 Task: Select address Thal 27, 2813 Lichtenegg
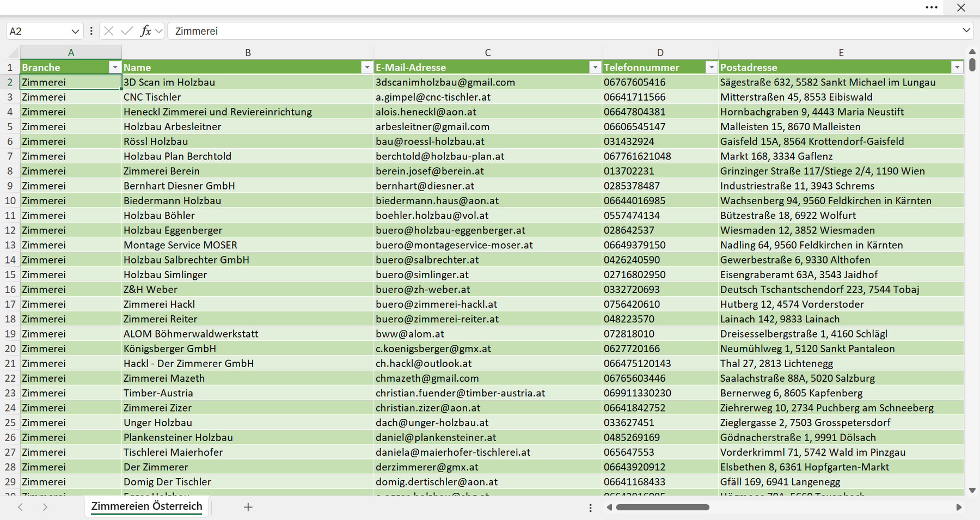click(841, 363)
